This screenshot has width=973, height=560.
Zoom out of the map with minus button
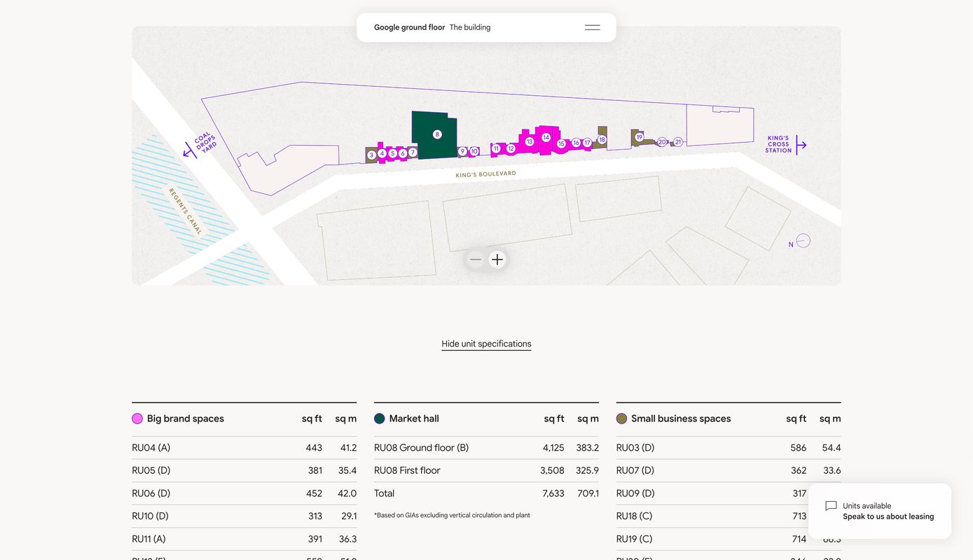(x=476, y=260)
